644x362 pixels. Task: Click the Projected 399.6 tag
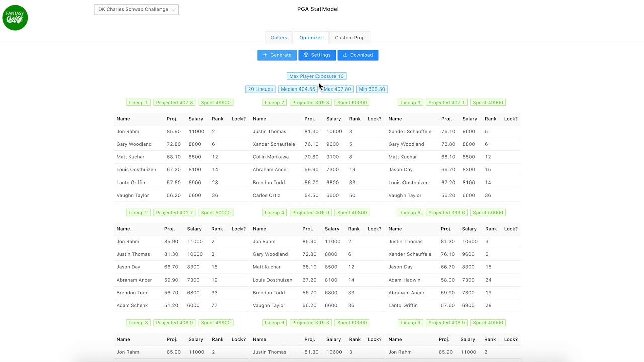coord(447,212)
